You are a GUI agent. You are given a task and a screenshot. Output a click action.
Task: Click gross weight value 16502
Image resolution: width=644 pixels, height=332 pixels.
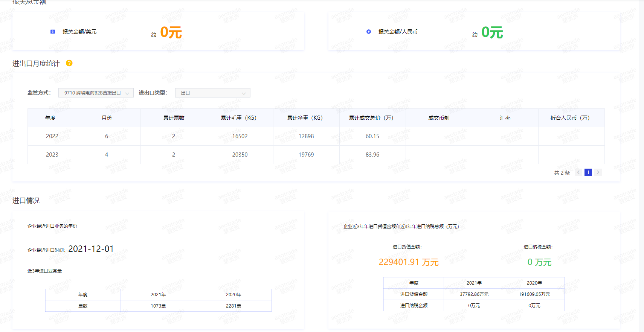pyautogui.click(x=240, y=136)
